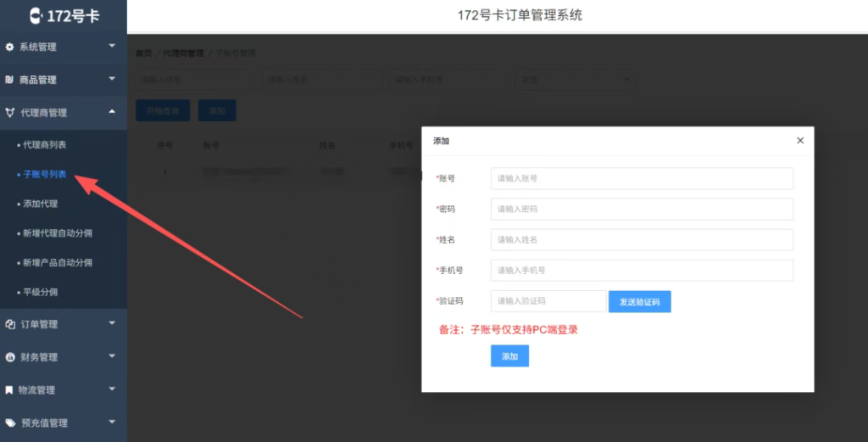Open the 状态 dropdown in the filter bar
The image size is (868, 442).
[x=576, y=80]
